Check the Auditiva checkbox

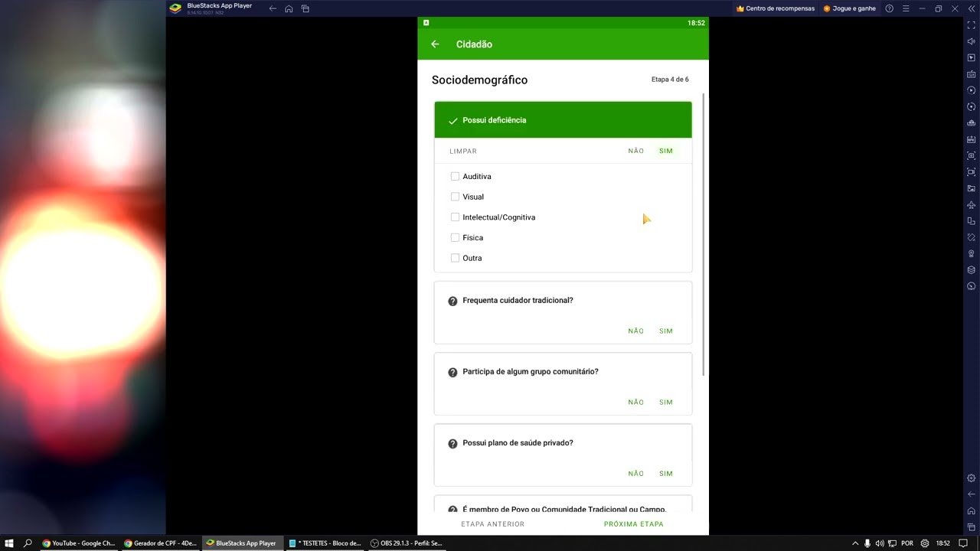click(x=455, y=176)
